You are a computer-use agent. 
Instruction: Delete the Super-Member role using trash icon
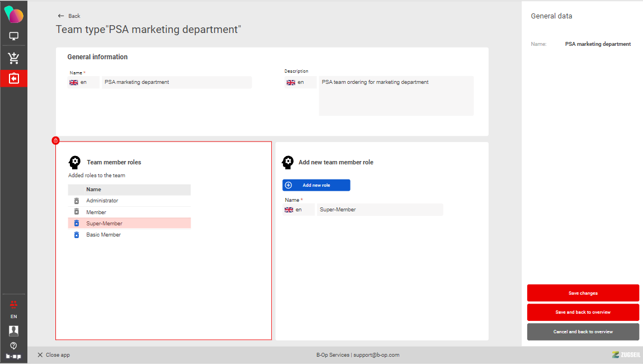coord(77,224)
